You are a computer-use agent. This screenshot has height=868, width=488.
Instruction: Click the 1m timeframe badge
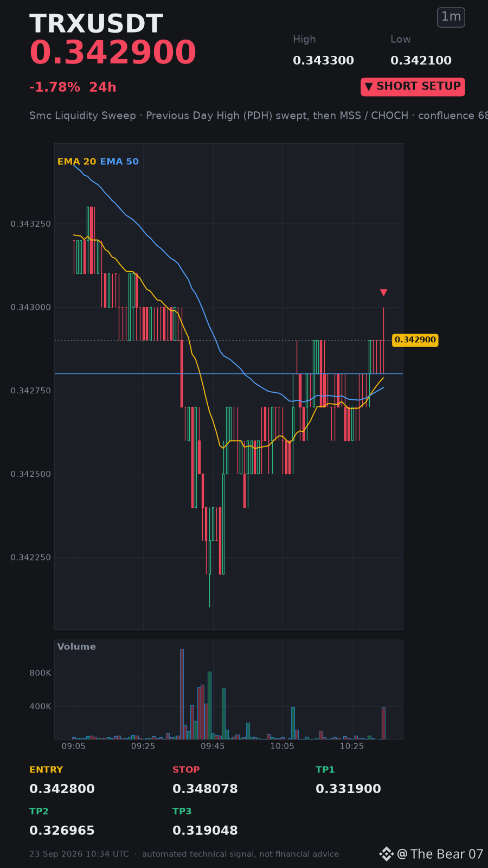451,17
